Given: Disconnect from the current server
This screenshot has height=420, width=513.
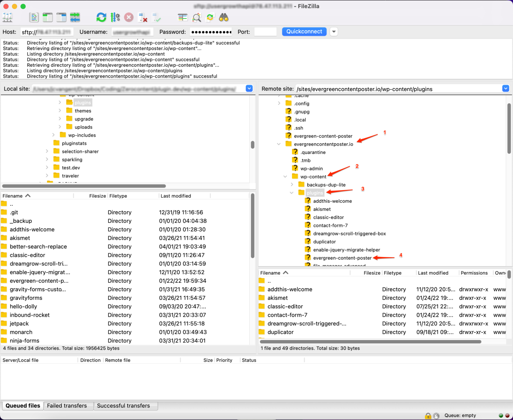Looking at the screenshot, I should (143, 17).
